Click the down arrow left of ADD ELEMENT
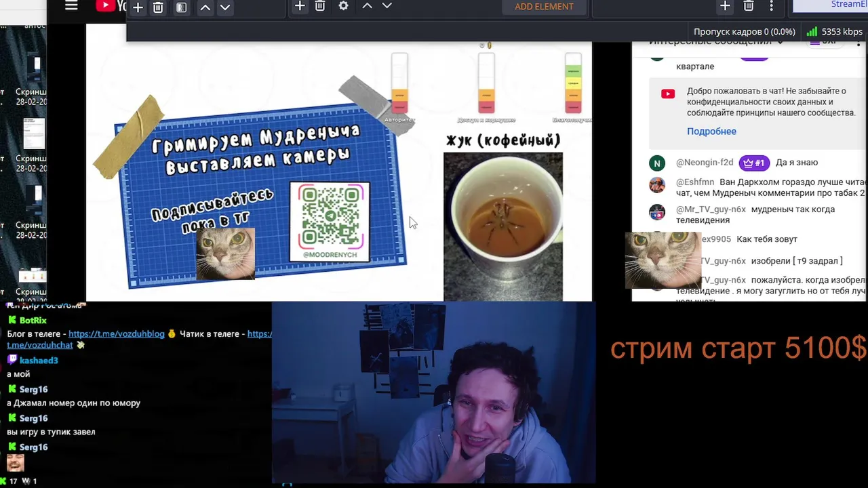868x488 pixels. tap(387, 6)
